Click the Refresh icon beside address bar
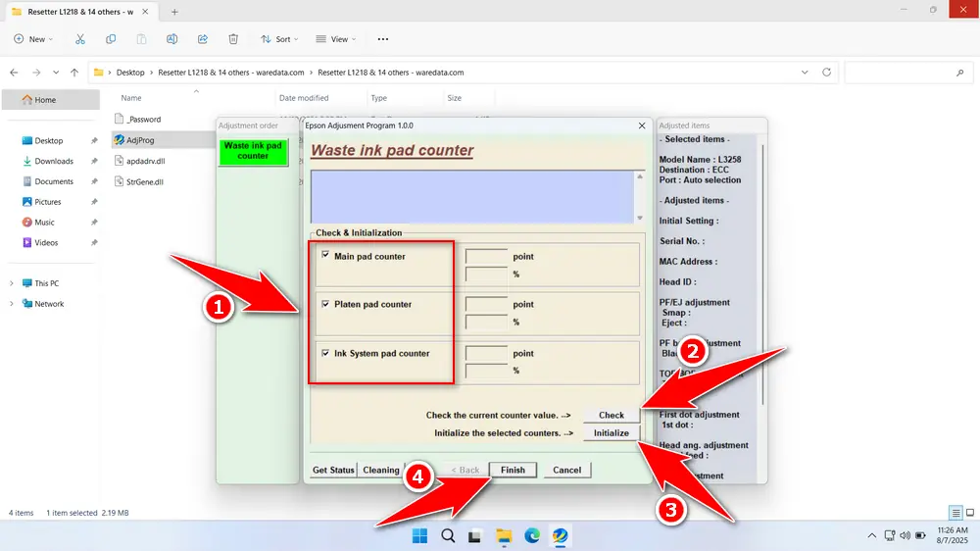The width and height of the screenshot is (980, 551). click(x=827, y=73)
